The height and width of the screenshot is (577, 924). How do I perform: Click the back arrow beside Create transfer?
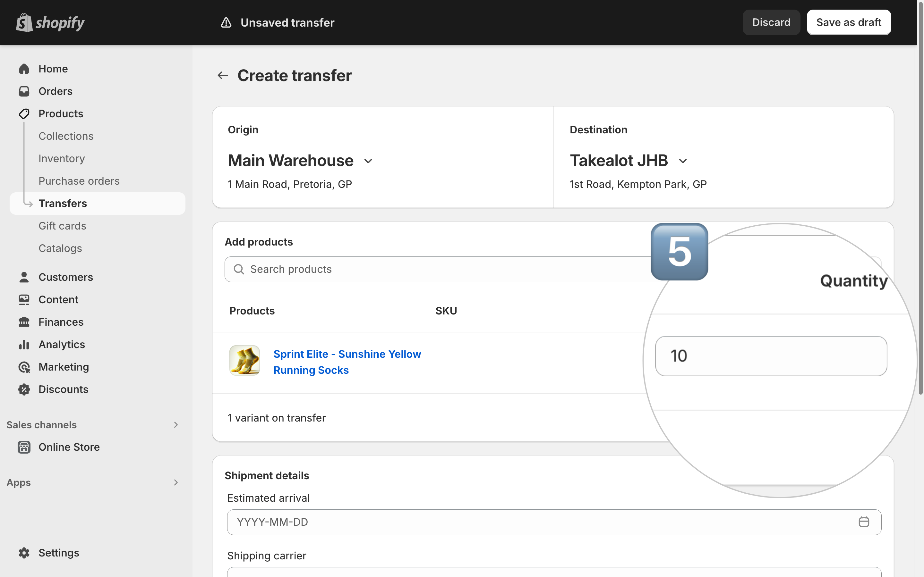223,76
